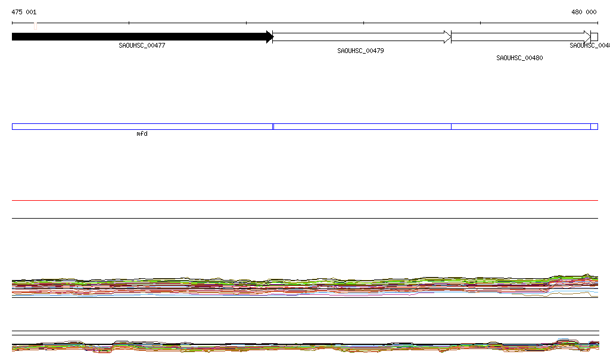Open the SAOUHSC_00479 text label
610x364 pixels.
pyautogui.click(x=360, y=51)
